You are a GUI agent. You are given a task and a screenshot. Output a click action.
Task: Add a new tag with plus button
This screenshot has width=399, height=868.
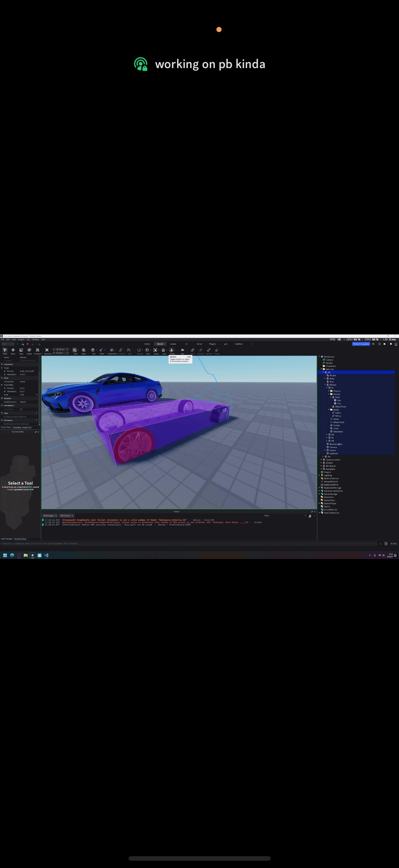click(x=36, y=413)
